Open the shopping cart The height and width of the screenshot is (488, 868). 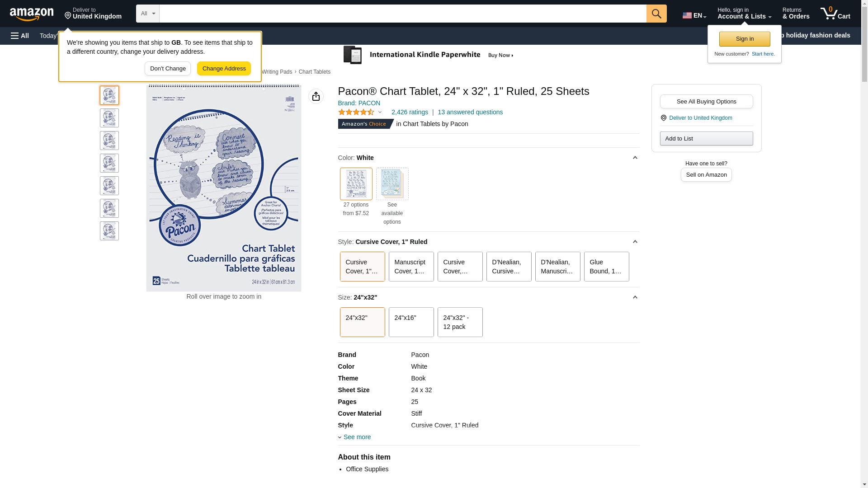coord(835,14)
